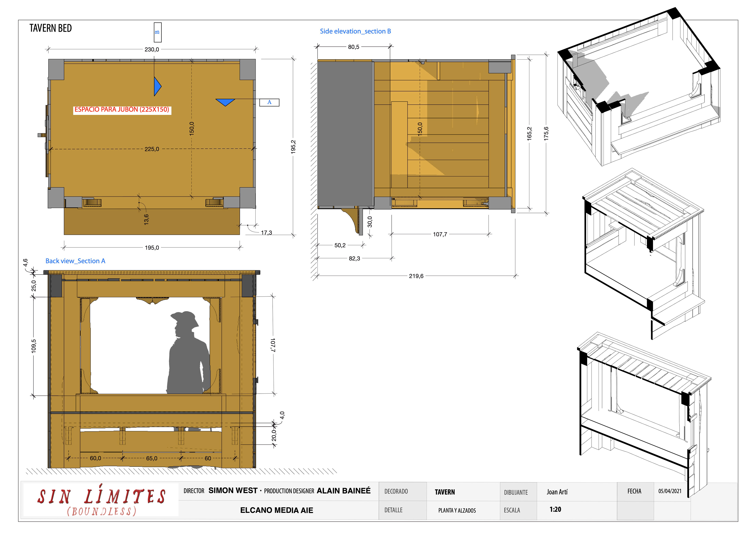756x535 pixels.
Task: Click the middle isometric bed section view
Action: (x=643, y=254)
